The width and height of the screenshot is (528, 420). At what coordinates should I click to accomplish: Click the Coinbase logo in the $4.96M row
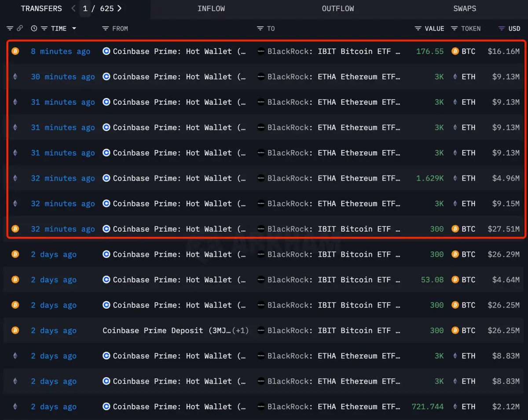[x=106, y=178]
